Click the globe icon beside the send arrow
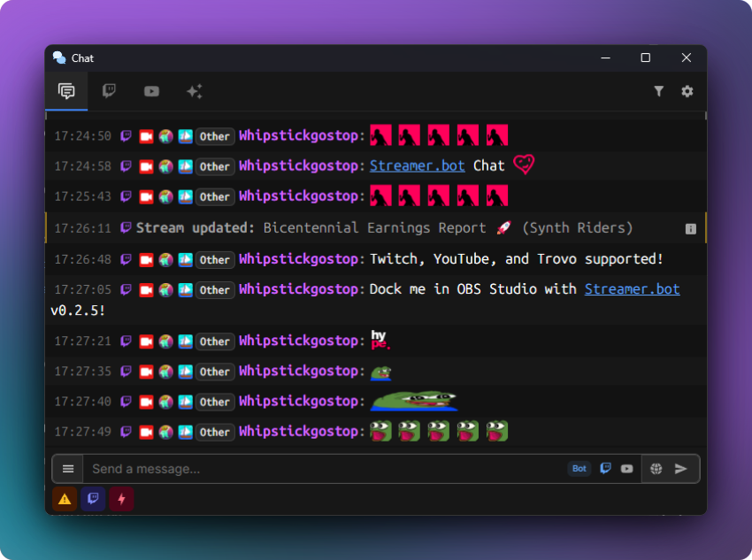The height and width of the screenshot is (560, 752). (656, 468)
